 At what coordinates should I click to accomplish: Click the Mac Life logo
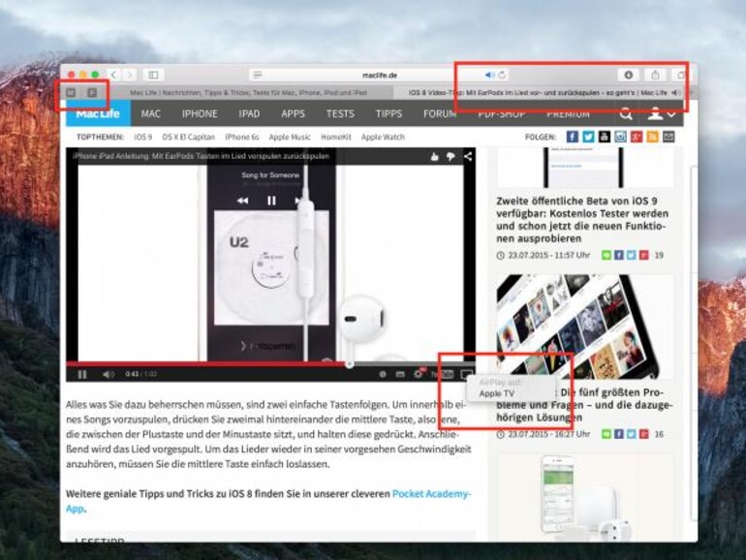click(98, 113)
